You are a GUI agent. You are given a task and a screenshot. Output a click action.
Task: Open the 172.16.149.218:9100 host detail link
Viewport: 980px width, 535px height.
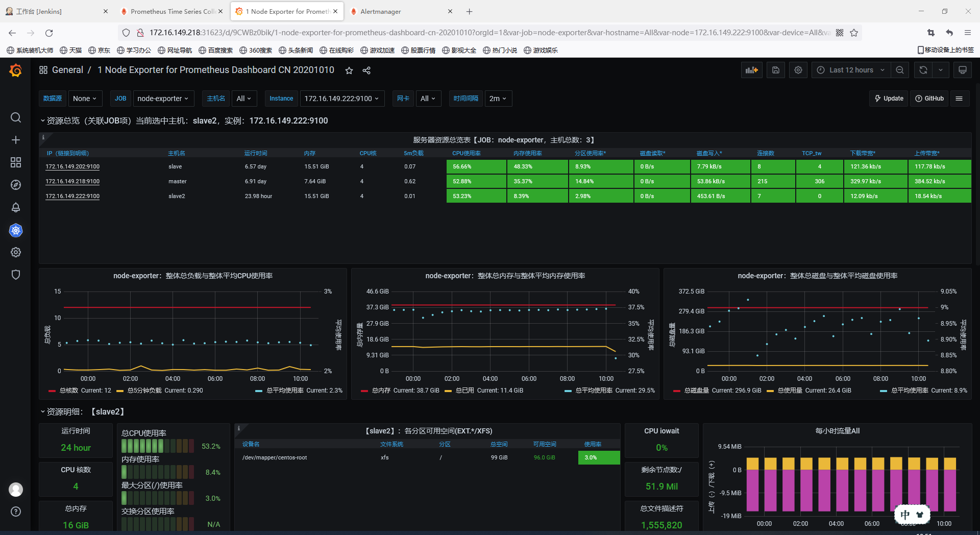pos(72,181)
